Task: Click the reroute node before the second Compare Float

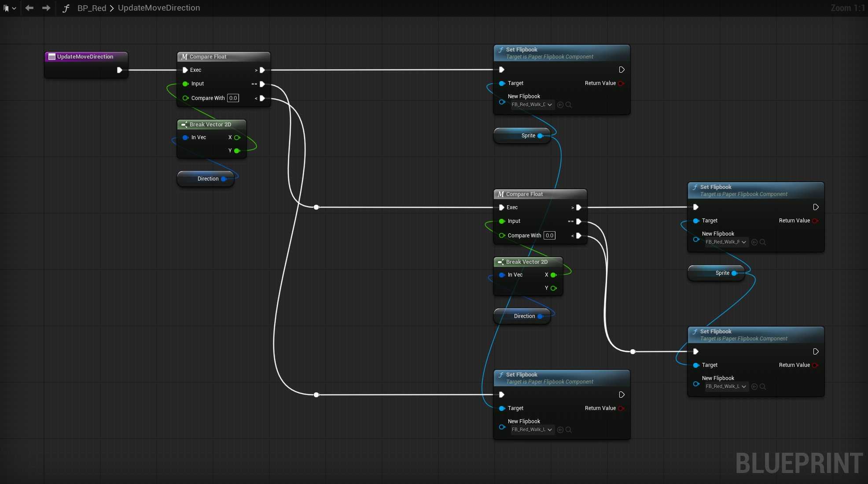Action: pos(316,207)
